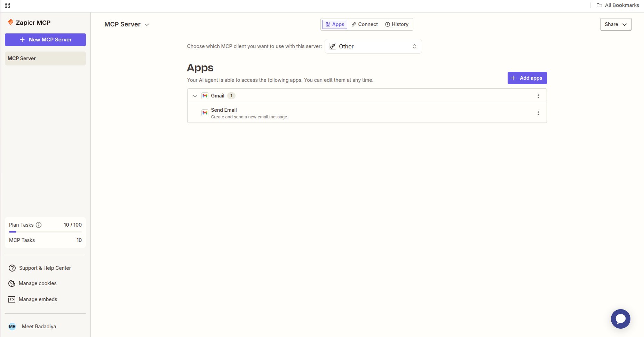
Task: Click the 10 / 100 plan tasks value
Action: 73,225
